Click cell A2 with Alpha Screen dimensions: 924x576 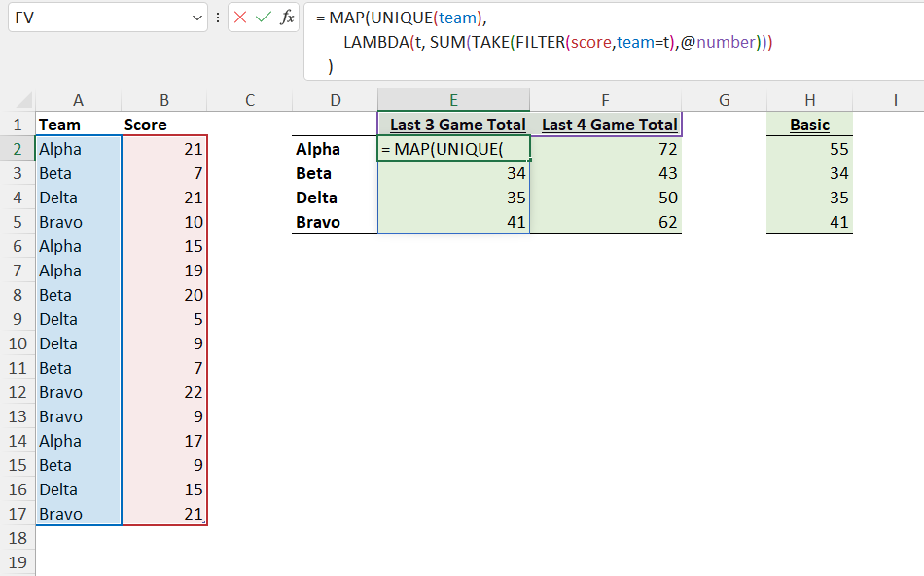pyautogui.click(x=79, y=149)
